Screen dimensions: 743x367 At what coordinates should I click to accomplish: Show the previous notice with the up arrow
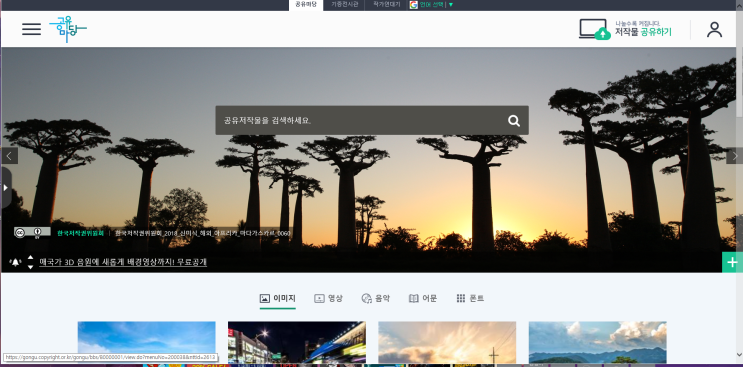click(x=30, y=258)
